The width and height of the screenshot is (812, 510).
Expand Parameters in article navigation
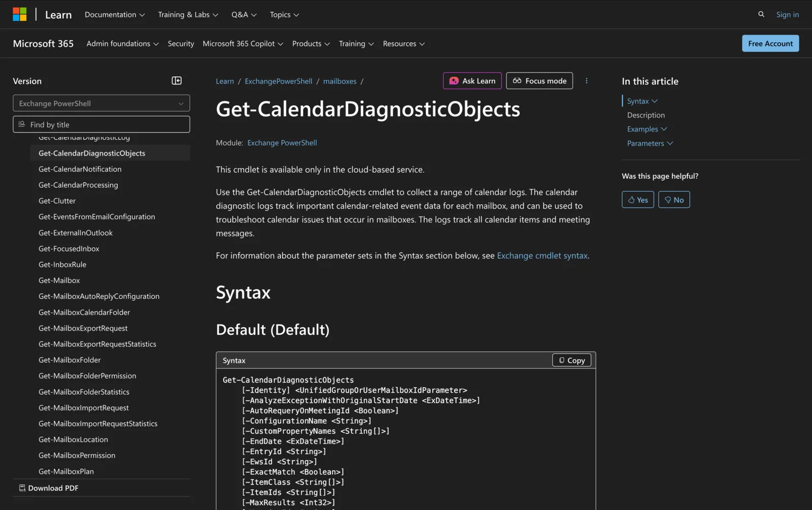pos(650,143)
